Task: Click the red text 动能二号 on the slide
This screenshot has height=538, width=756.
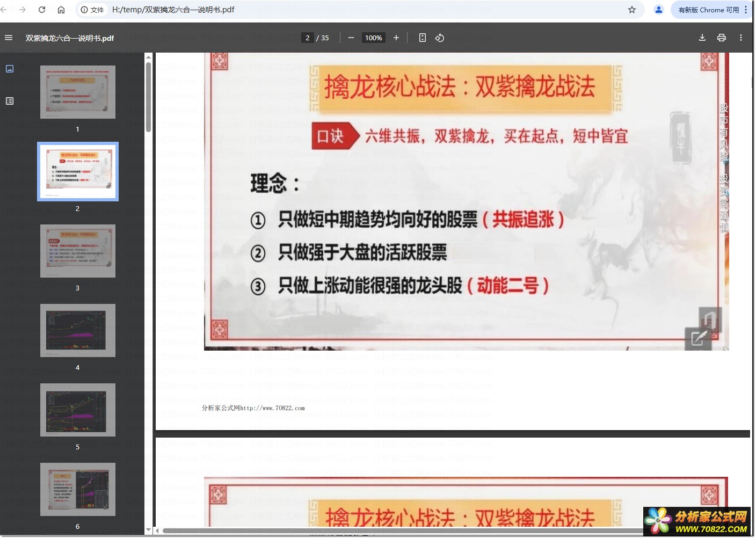Action: pyautogui.click(x=508, y=286)
